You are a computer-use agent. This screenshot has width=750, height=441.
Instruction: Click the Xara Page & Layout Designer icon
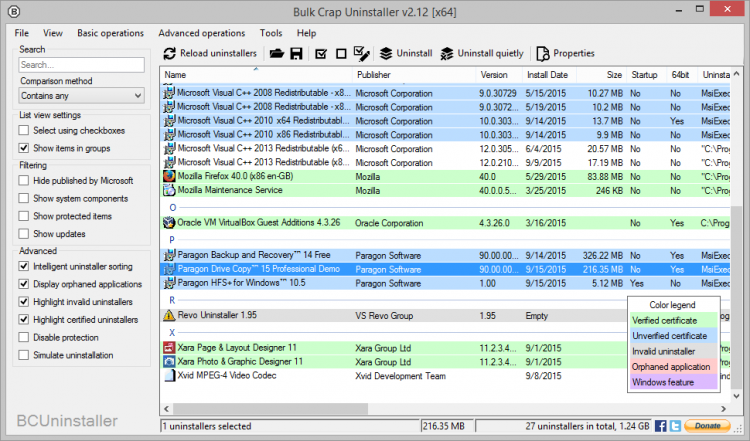[169, 347]
